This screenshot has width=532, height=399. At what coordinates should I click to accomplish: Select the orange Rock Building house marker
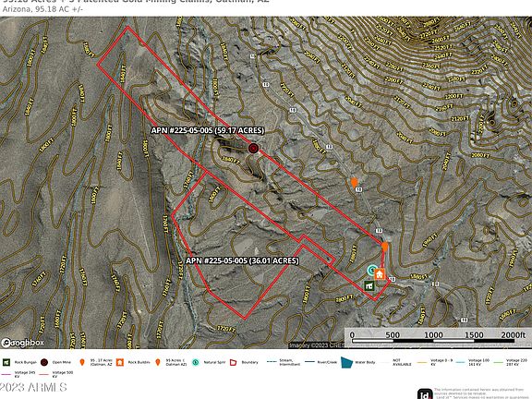pyautogui.click(x=380, y=273)
